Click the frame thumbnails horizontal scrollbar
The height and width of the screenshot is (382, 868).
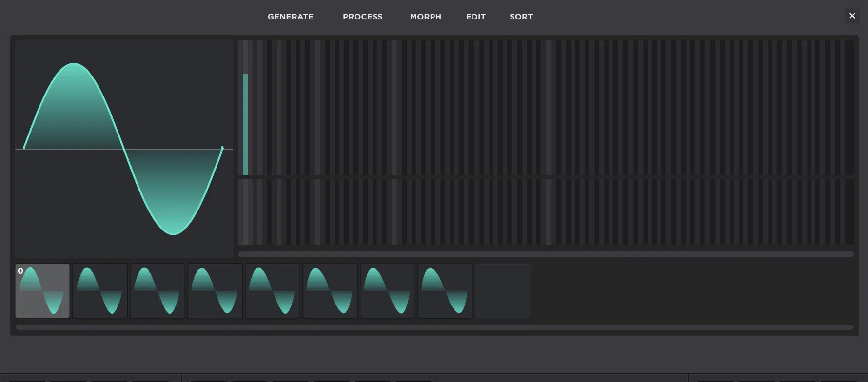tap(434, 327)
